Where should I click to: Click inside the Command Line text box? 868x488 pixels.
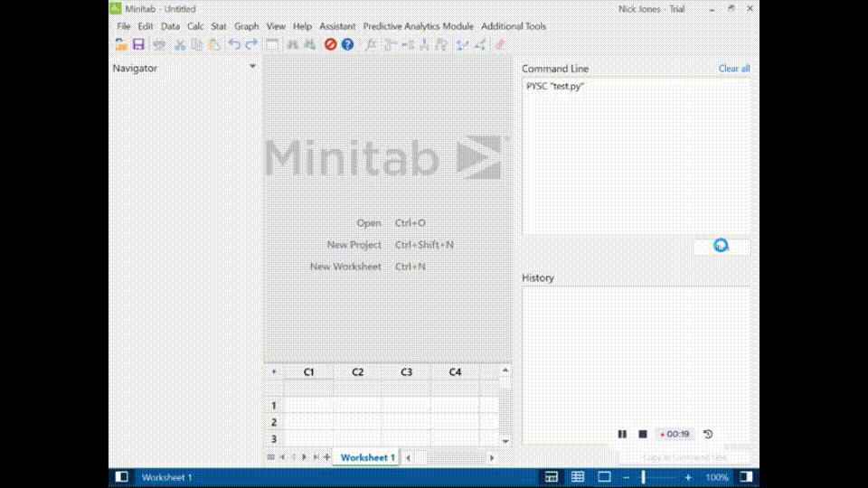(x=636, y=156)
